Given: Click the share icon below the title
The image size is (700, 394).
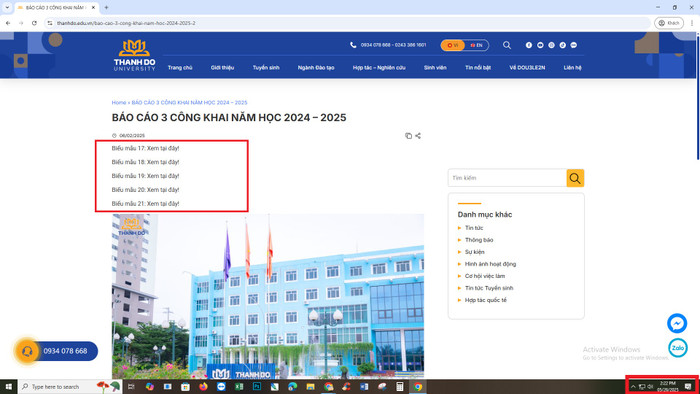Looking at the screenshot, I should click(418, 136).
